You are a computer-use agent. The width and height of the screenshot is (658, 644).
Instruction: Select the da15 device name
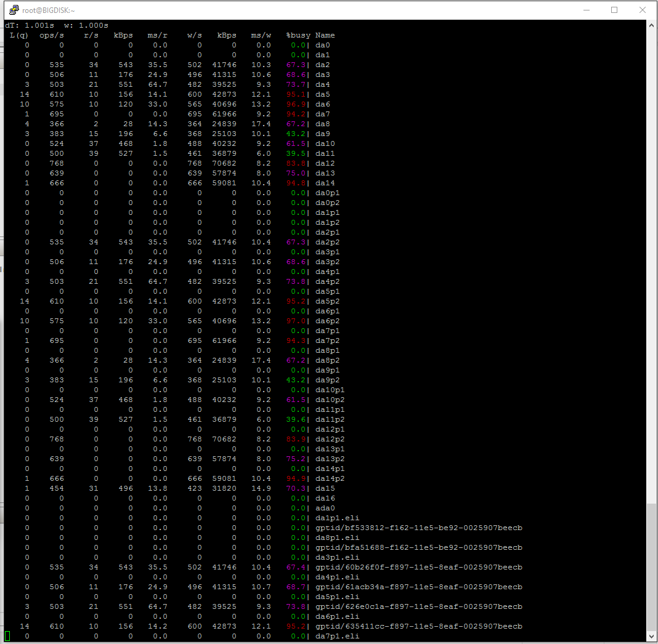(325, 488)
